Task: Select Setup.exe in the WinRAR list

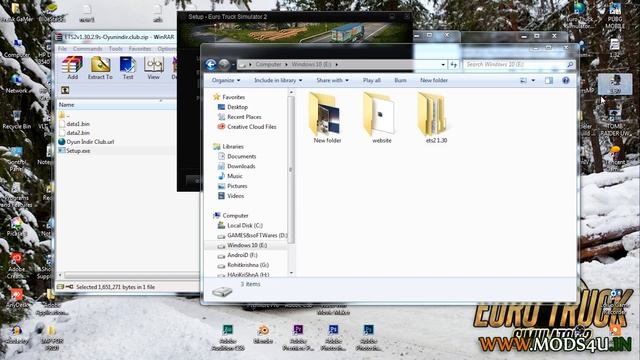Action: 74,151
